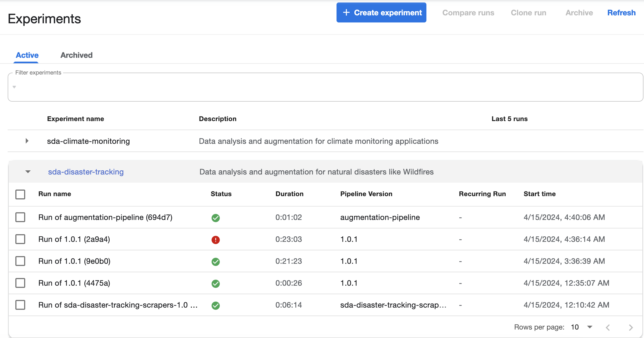Screen dimensions: 644x338
Task: Click the Description column header
Action: point(218,119)
